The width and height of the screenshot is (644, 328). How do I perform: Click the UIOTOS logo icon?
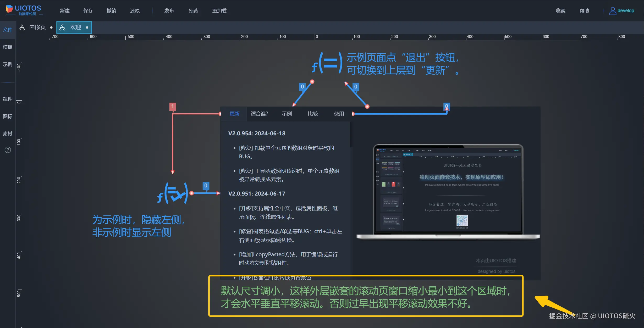coord(9,9)
